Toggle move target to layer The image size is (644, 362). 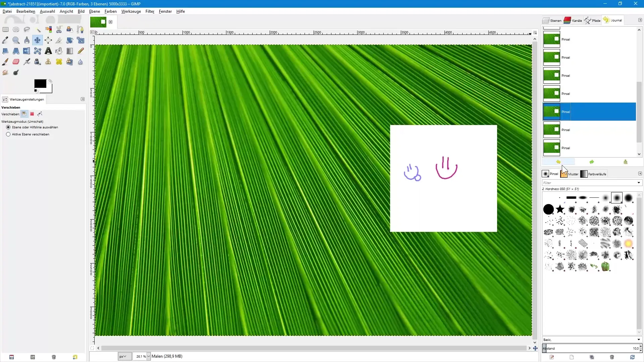pyautogui.click(x=24, y=114)
